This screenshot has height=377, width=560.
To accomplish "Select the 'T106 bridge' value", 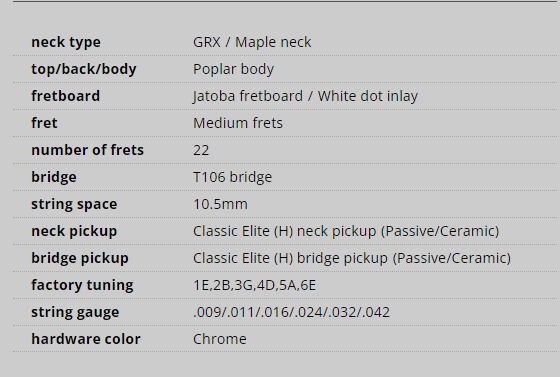I will (232, 177).
